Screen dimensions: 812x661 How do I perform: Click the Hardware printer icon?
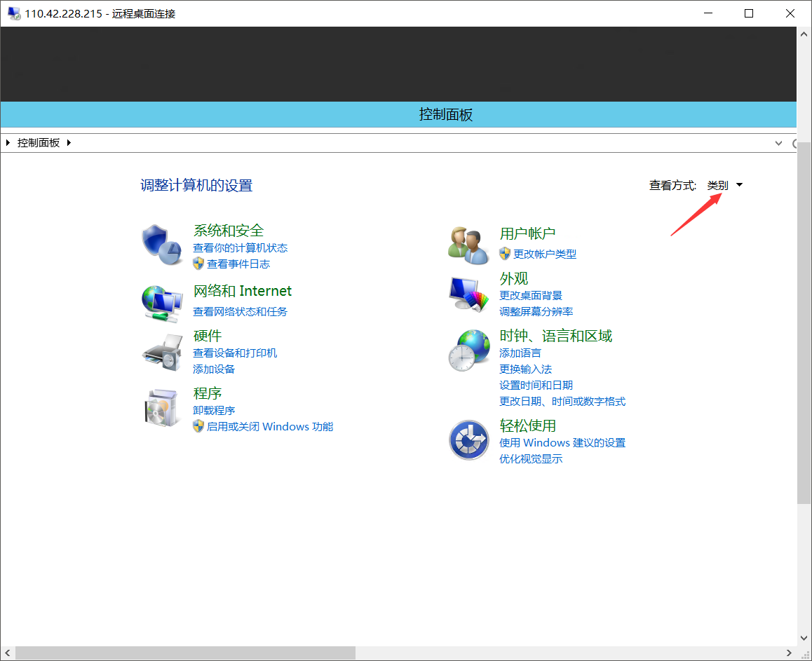tap(162, 352)
